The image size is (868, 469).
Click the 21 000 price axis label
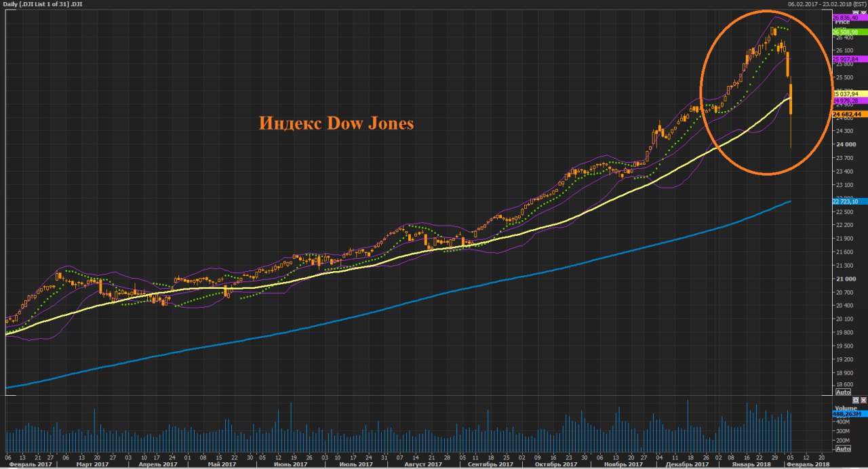coord(845,279)
